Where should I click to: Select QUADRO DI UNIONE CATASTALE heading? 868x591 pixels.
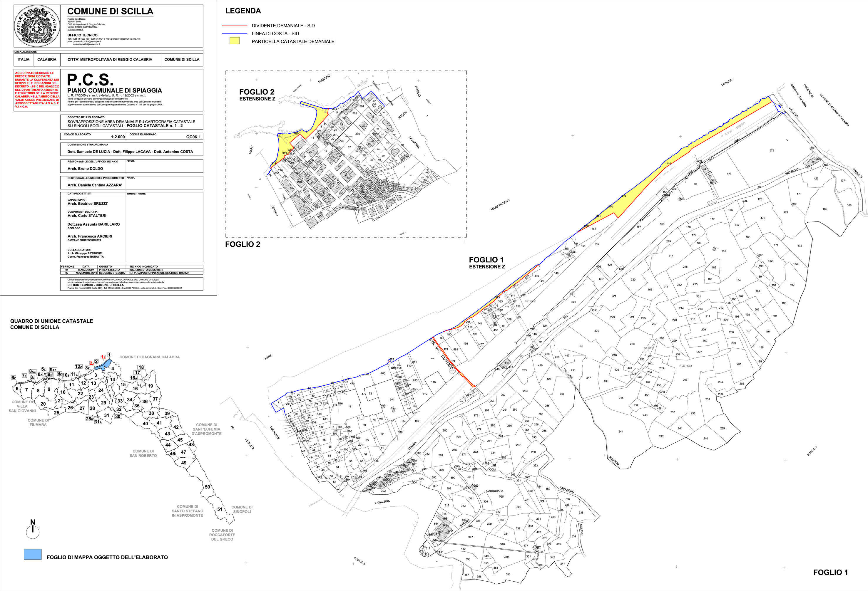click(x=51, y=321)
